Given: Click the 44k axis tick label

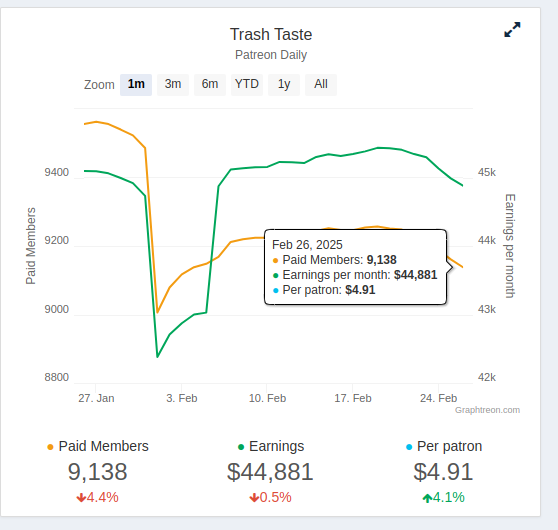Looking at the screenshot, I should tap(487, 241).
